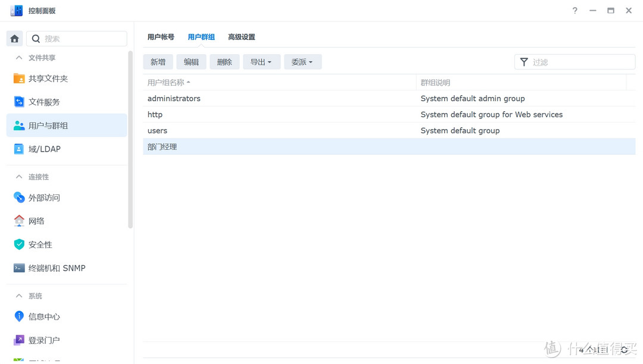Viewport: 643px width, 364px height.
Task: Switch to the 用户帐号 tab
Action: pos(161,36)
